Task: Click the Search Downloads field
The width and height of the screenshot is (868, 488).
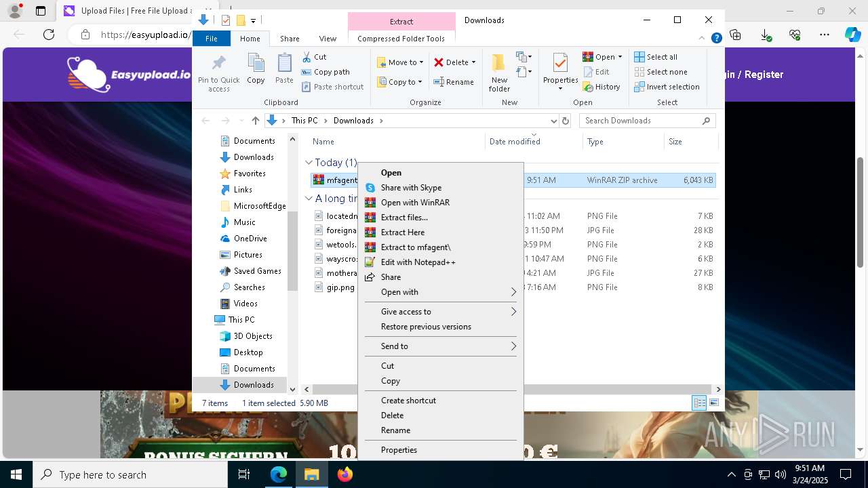Action: (x=647, y=121)
